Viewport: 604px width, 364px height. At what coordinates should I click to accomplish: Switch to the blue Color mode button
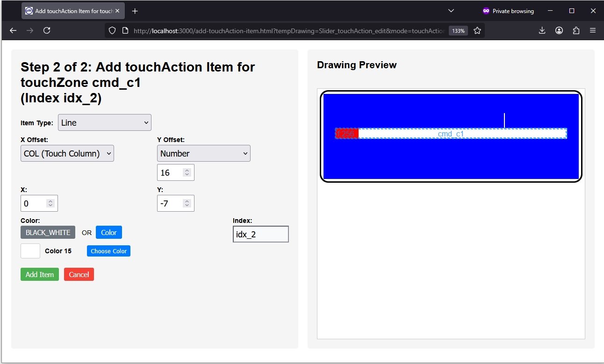click(109, 232)
